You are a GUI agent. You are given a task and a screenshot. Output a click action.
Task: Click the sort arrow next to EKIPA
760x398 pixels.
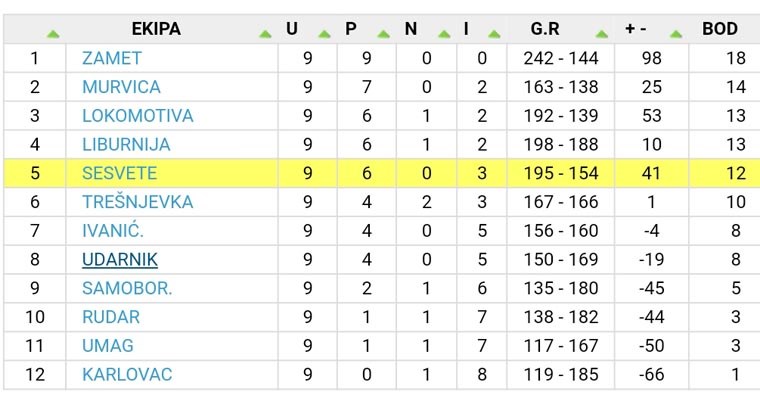265,34
